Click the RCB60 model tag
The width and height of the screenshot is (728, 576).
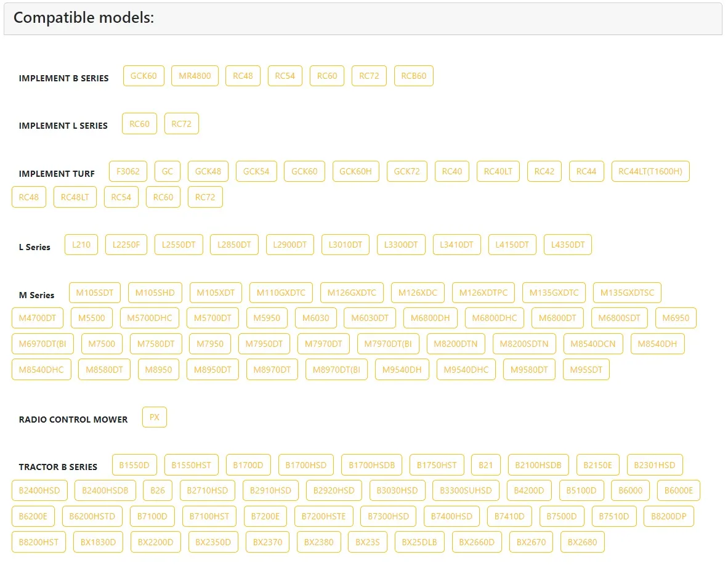pos(413,76)
